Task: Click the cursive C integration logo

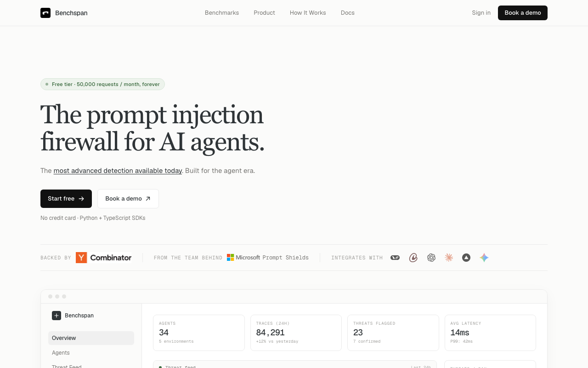Action: point(413,258)
